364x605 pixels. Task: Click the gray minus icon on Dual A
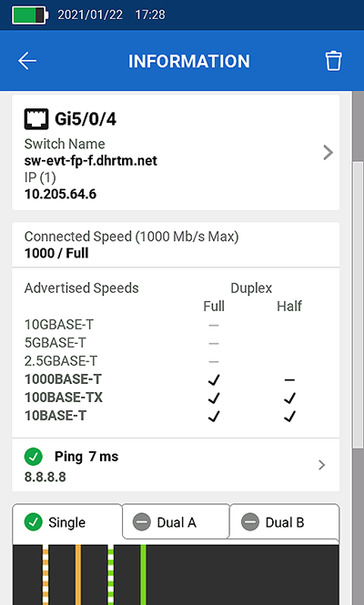[142, 522]
